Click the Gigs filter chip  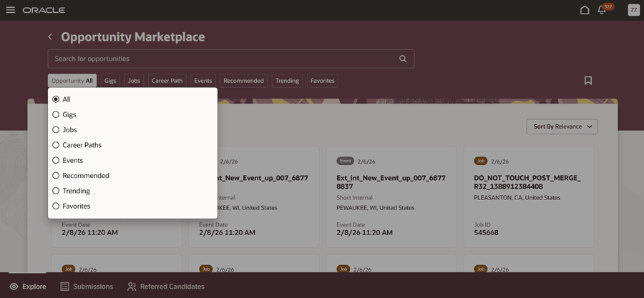coord(110,81)
